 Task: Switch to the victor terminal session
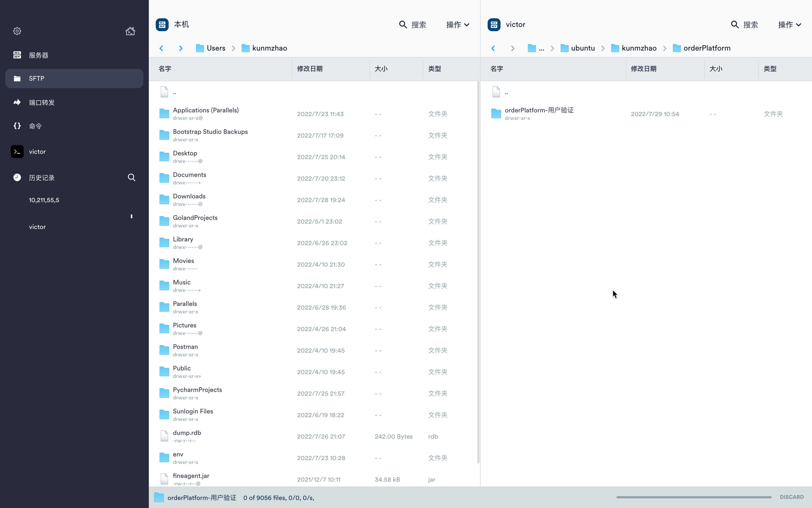point(74,152)
